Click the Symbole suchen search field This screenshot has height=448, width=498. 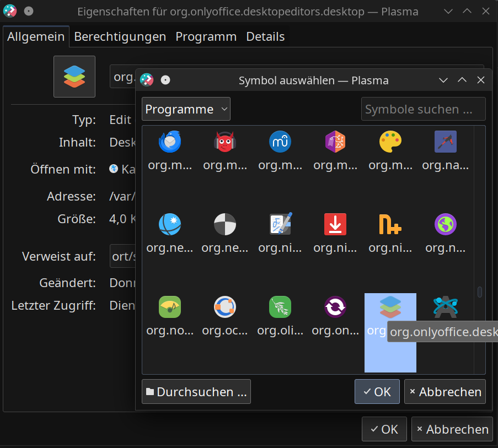[x=424, y=109]
